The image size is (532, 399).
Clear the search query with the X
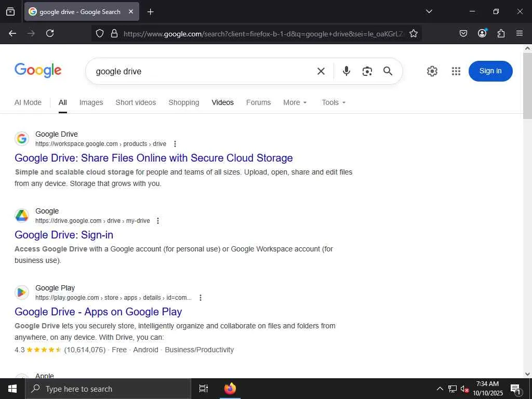[321, 71]
